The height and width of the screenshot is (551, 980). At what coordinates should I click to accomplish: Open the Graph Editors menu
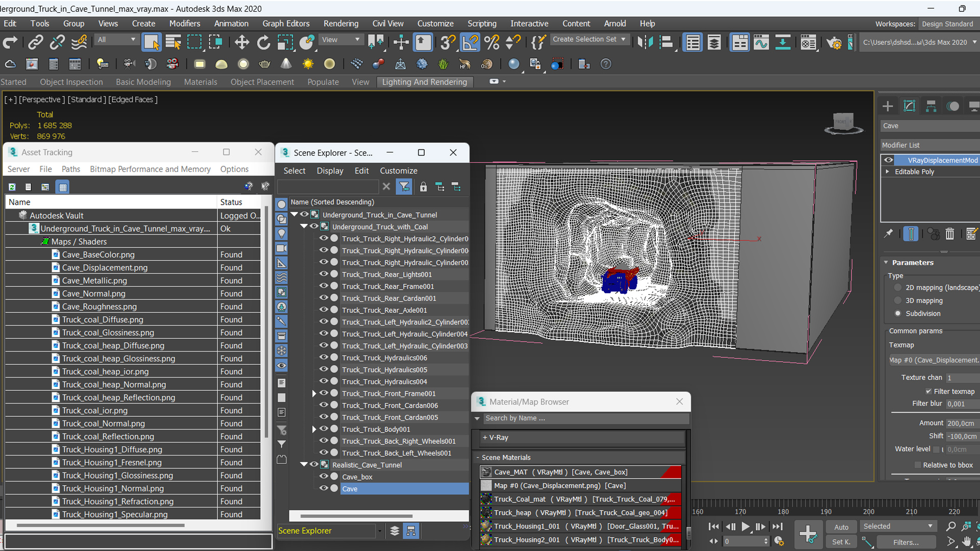(286, 23)
